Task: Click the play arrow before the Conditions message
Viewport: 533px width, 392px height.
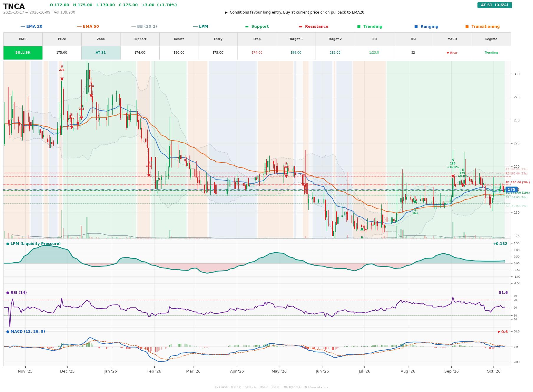Action: [x=226, y=12]
